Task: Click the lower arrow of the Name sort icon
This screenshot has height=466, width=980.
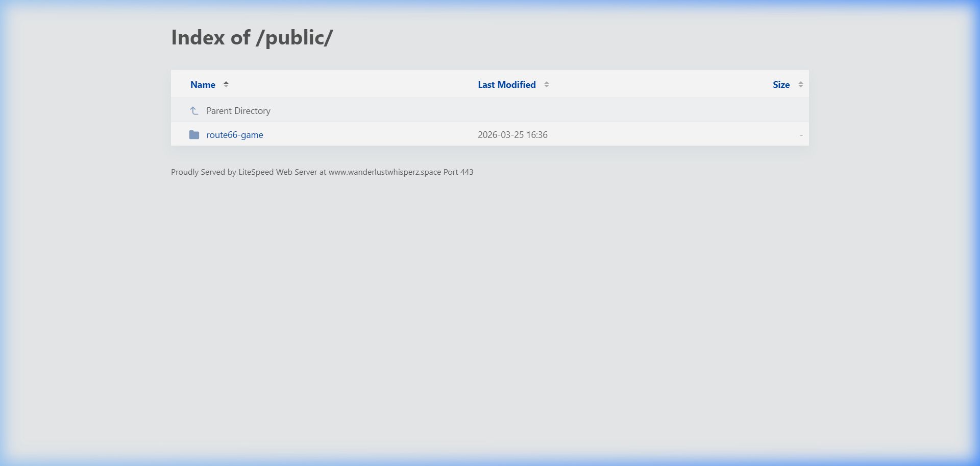Action: (226, 86)
